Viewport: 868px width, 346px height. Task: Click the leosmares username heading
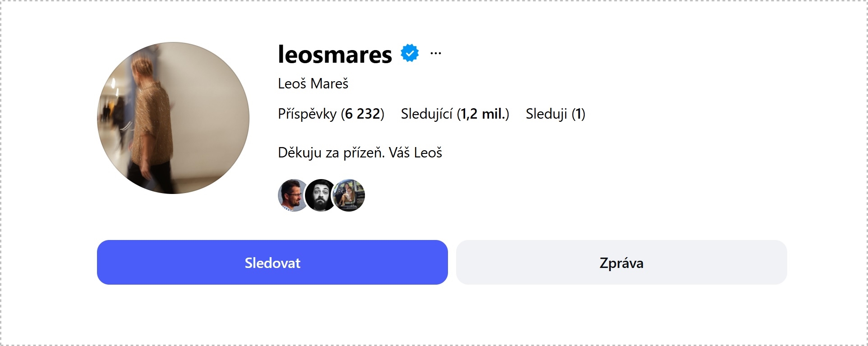pos(335,55)
